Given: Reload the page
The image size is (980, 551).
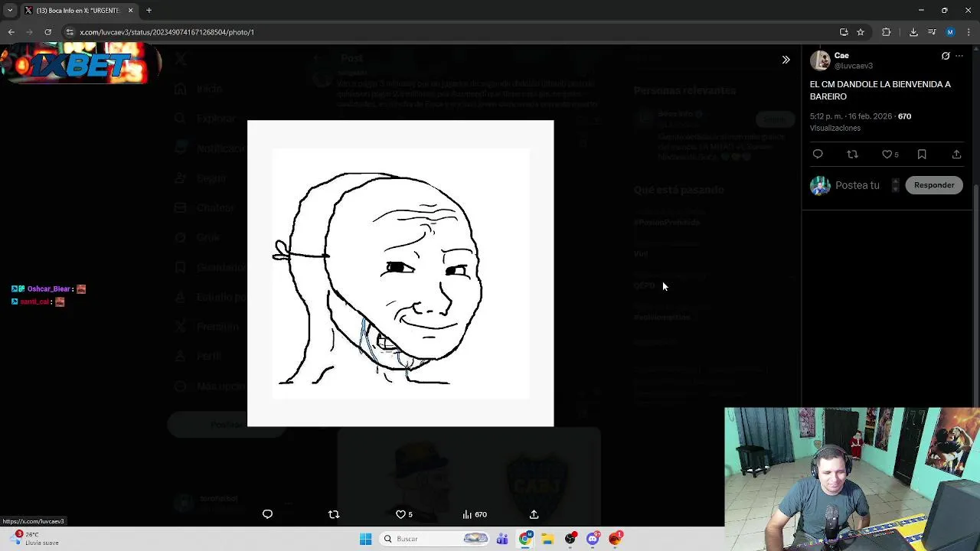Looking at the screenshot, I should [x=47, y=32].
